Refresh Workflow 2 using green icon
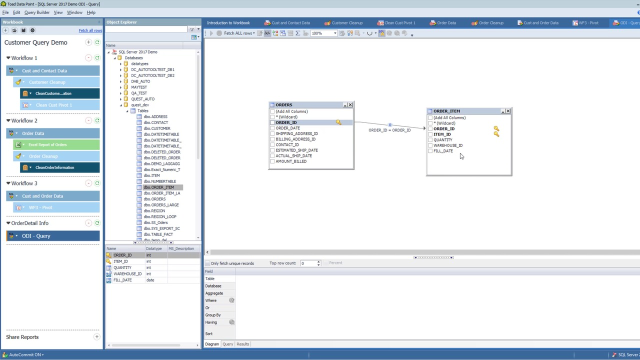The image size is (640, 360). click(97, 120)
